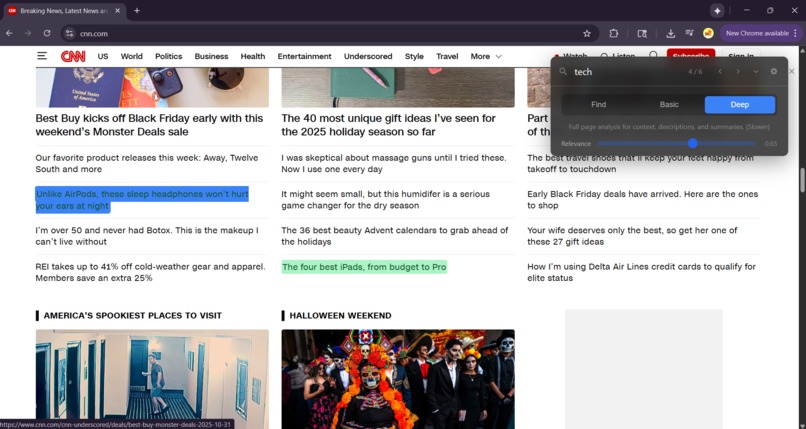806x429 pixels.
Task: Open highlighted sleep headphones article
Action: coord(142,200)
